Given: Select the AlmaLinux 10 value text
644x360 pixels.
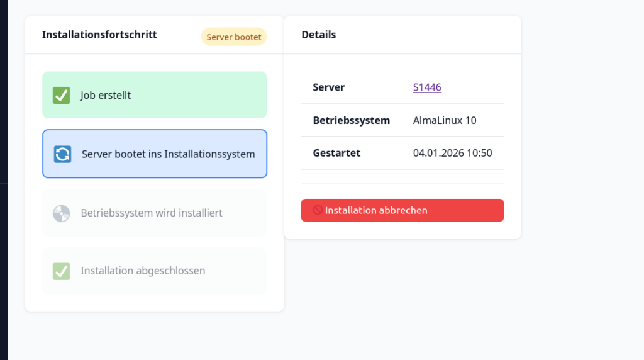Looking at the screenshot, I should [445, 120].
